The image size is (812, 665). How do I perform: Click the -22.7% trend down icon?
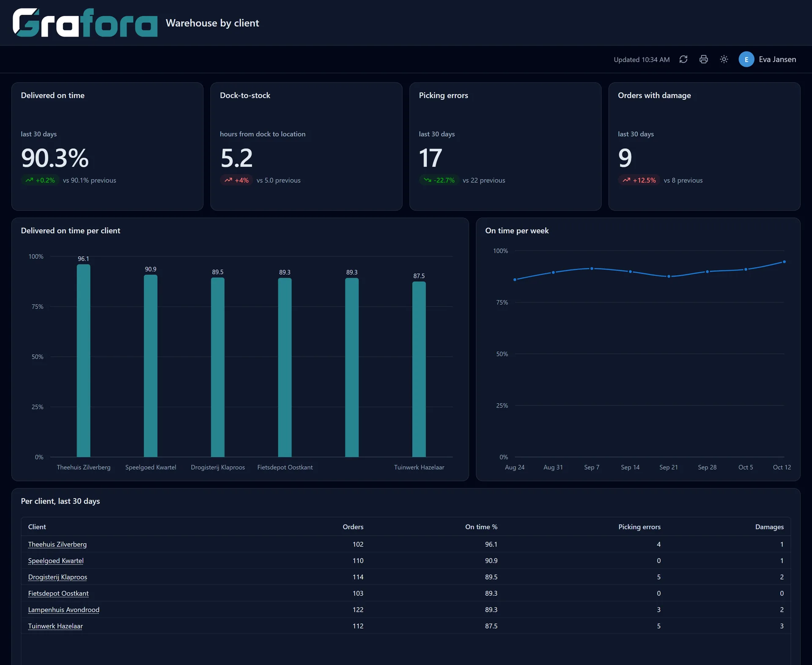(x=428, y=180)
